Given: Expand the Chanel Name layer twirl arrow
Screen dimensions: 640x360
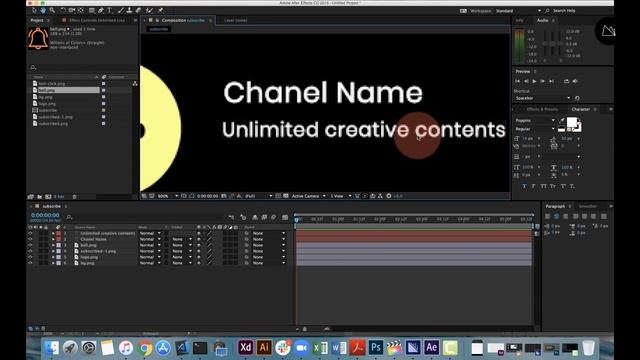Looking at the screenshot, I should [53, 239].
